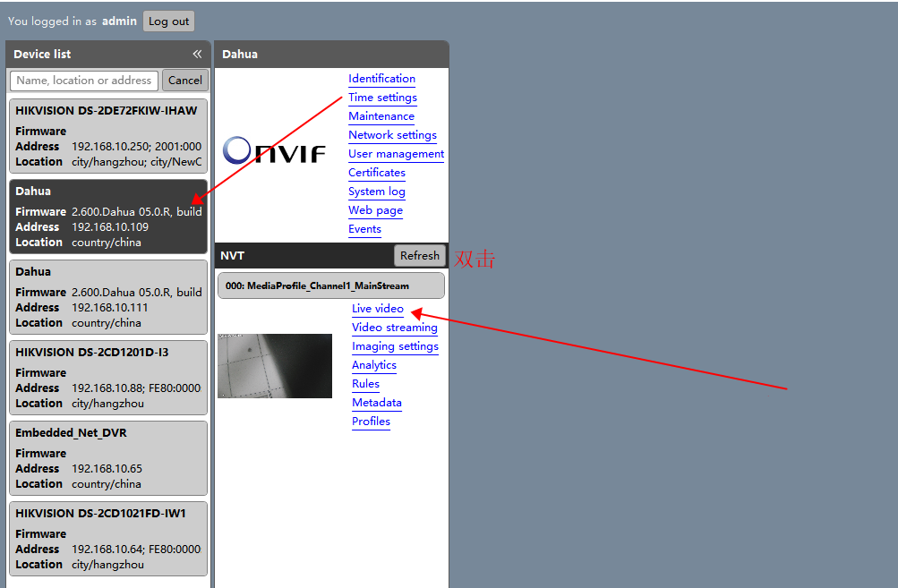
Task: Click the address 192.168.10.64 text
Action: point(109,549)
